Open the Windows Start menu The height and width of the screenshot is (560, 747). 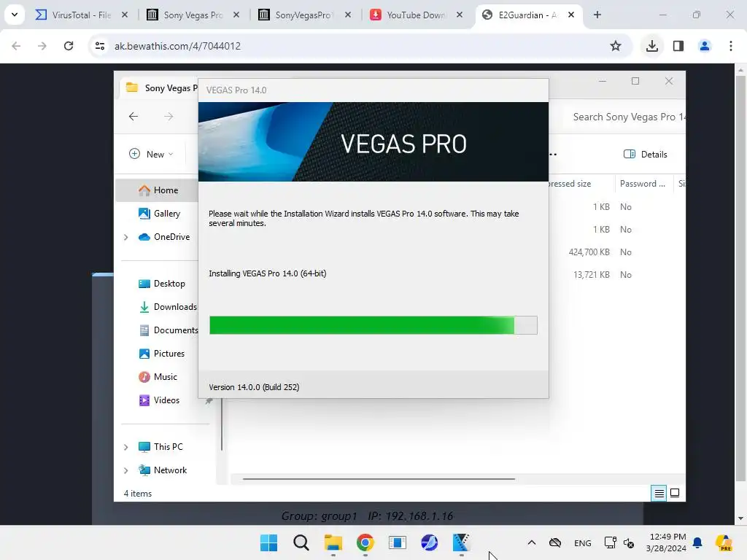click(268, 542)
